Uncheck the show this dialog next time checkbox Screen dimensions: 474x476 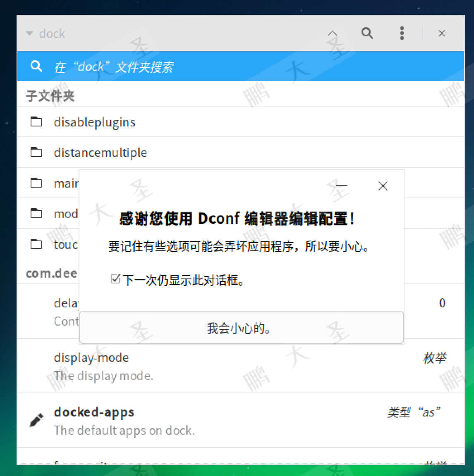pos(115,278)
